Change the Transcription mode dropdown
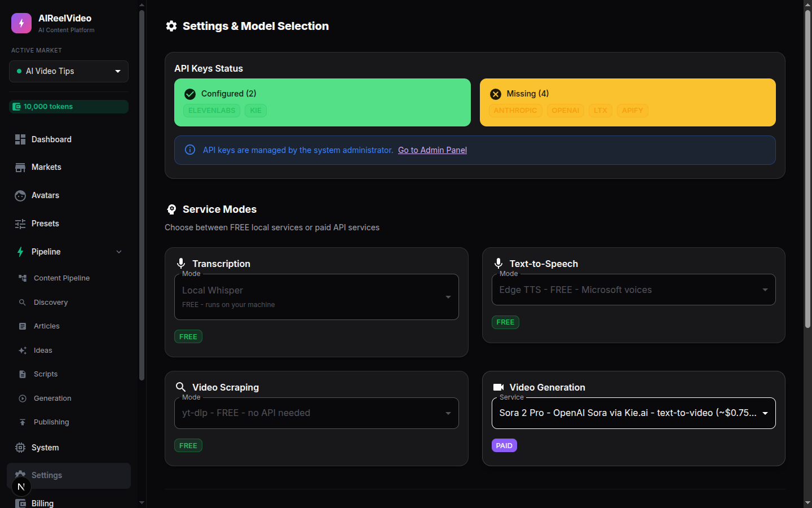Image resolution: width=812 pixels, height=508 pixels. pyautogui.click(x=316, y=297)
